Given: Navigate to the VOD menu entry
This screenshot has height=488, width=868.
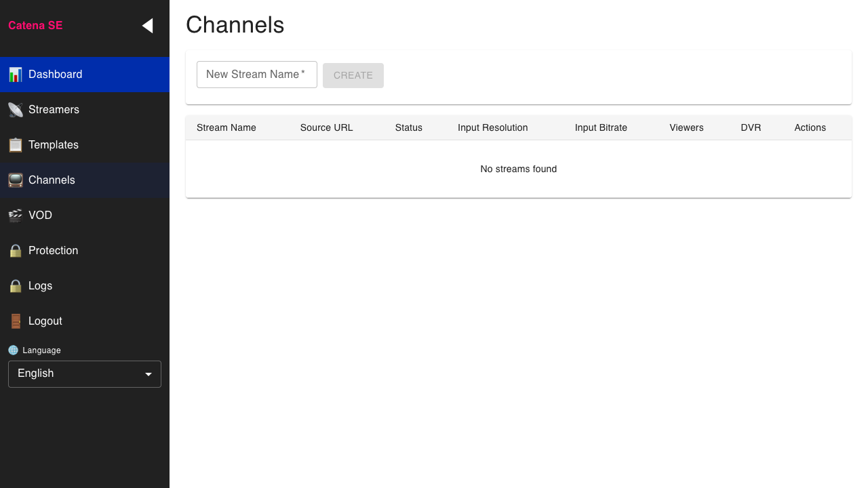Looking at the screenshot, I should tap(40, 215).
